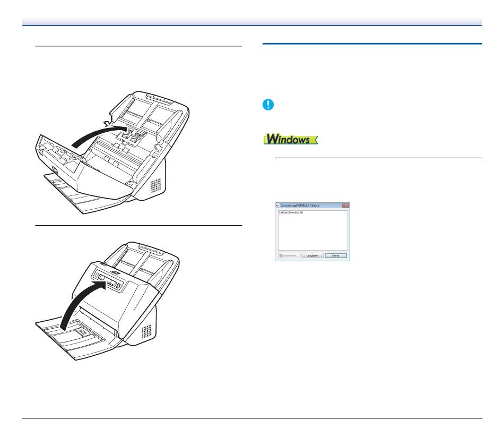The image size is (504, 428).
Task: Click the Actualizar button
Action: tap(312, 255)
